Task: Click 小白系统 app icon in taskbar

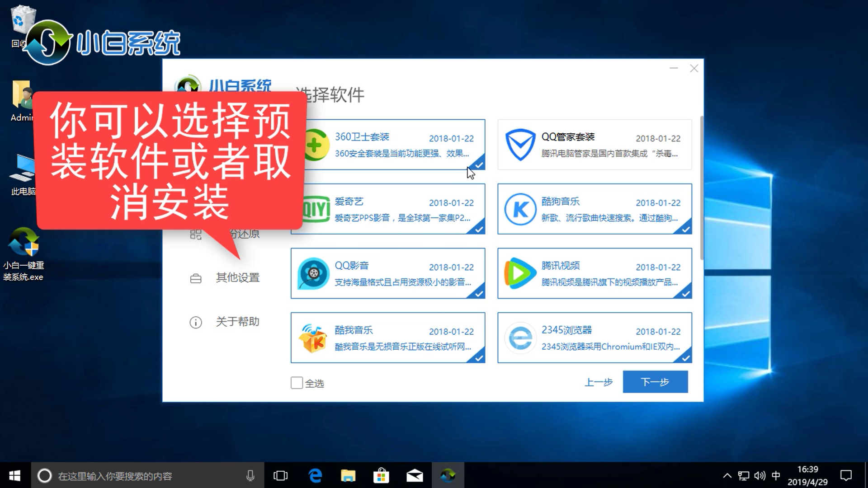Action: [448, 475]
